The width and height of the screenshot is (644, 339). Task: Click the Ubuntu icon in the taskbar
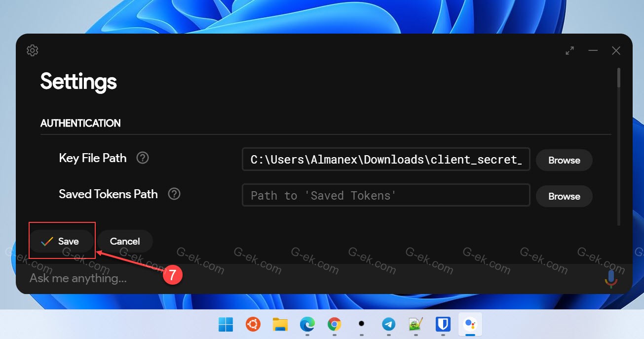pos(253,324)
